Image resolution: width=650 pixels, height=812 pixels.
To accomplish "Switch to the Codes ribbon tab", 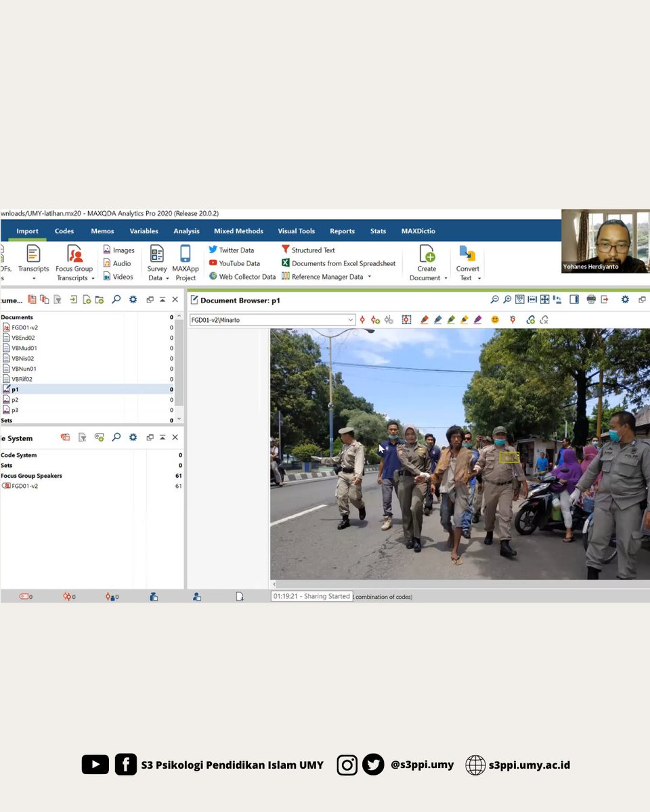I will coord(64,231).
